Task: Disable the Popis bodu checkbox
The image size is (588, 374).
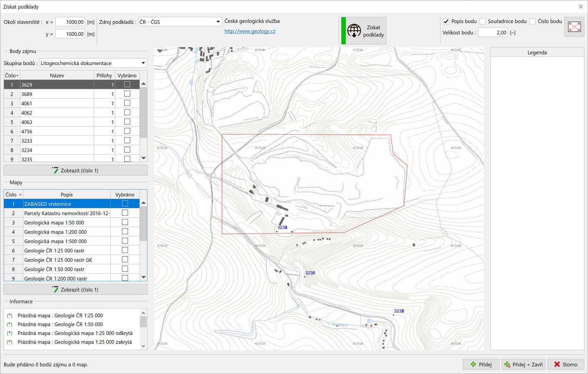Action: point(446,21)
